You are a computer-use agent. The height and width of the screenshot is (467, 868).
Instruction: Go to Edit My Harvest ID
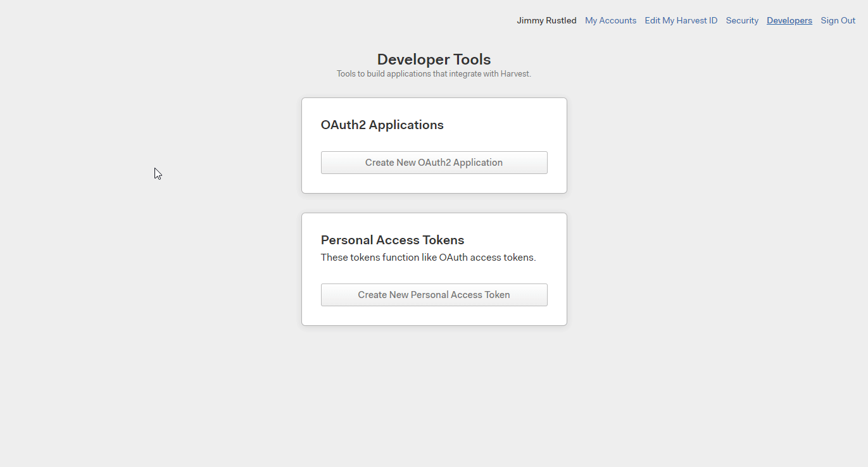[x=681, y=20]
